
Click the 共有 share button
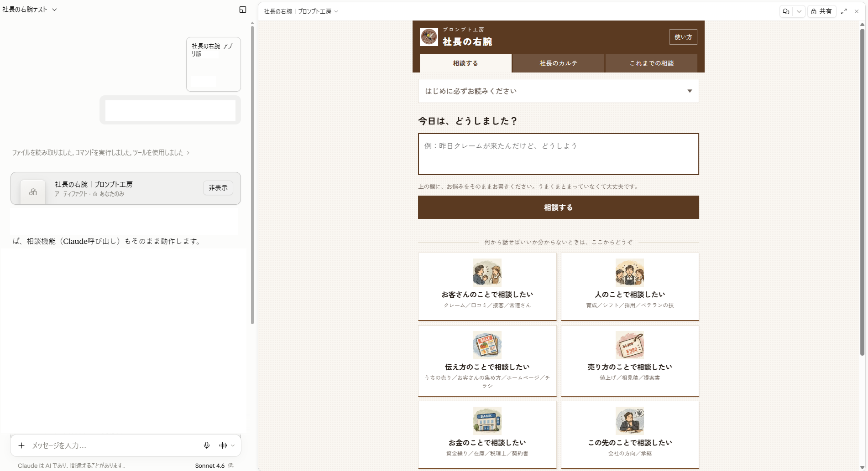point(821,11)
